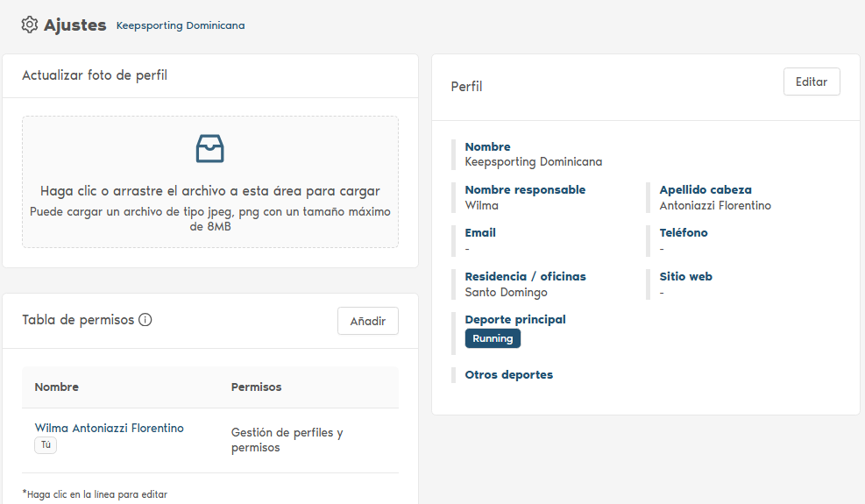Image resolution: width=865 pixels, height=504 pixels.
Task: Select the Wilma Antoniazzi Florentino row name
Action: click(110, 428)
